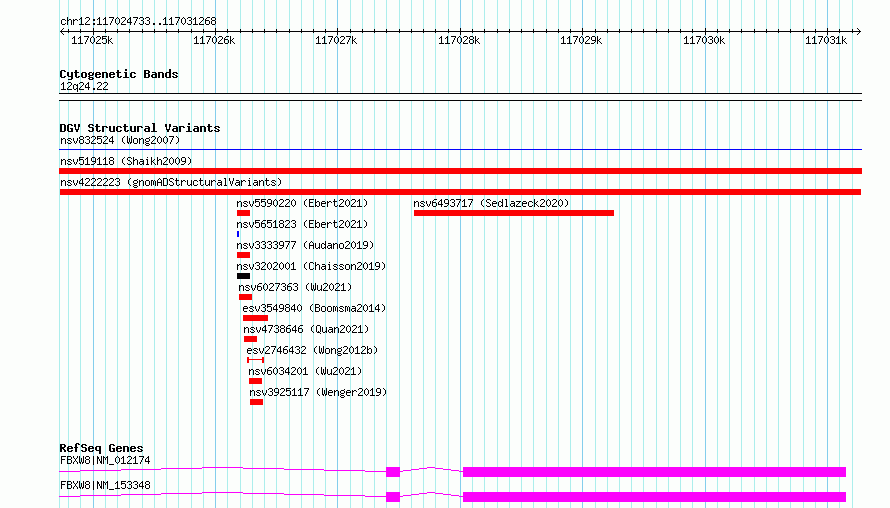Click the DGV Structural Variants track title
This screenshot has width=890, height=508.
click(x=140, y=128)
